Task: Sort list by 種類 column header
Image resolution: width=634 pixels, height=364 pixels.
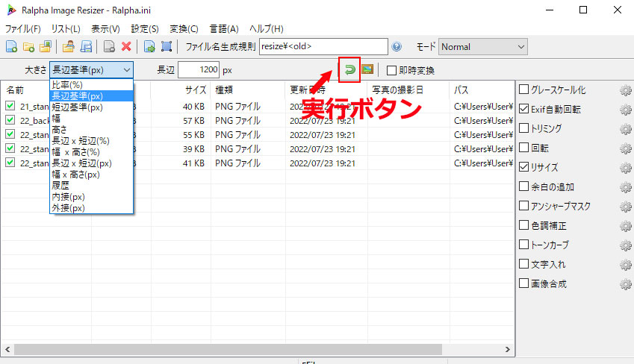Action: pos(248,90)
